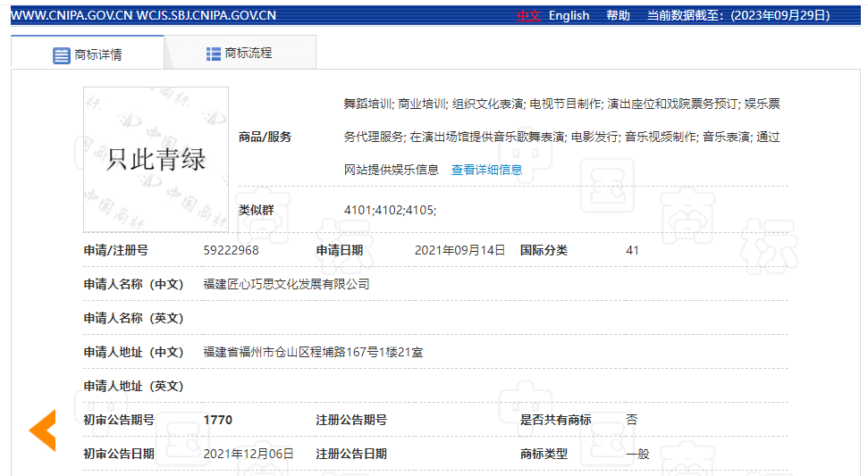The width and height of the screenshot is (868, 476).
Task: Click the 类似群 label
Action: click(x=256, y=210)
